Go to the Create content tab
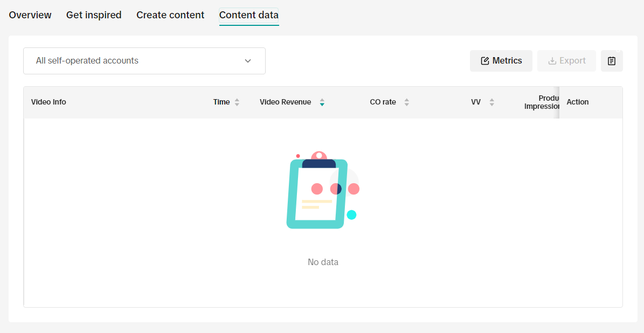 point(170,15)
